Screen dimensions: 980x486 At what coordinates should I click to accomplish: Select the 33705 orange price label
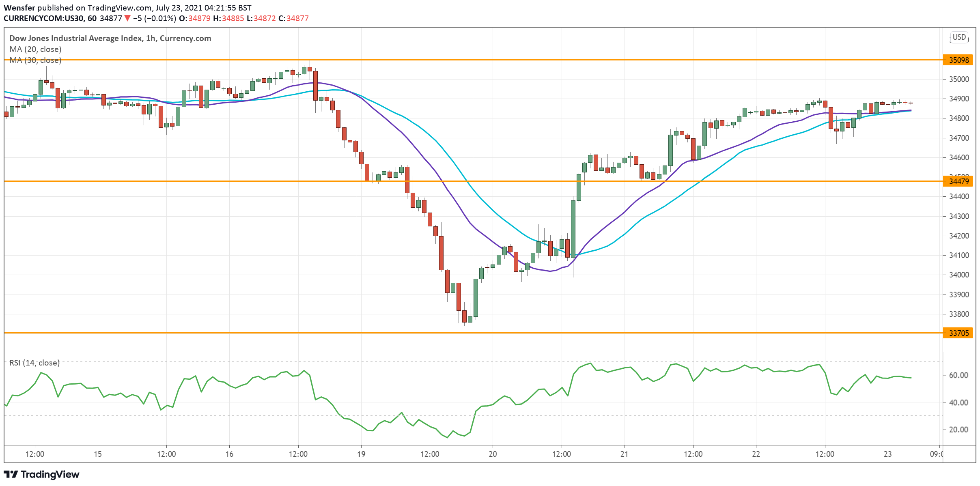point(958,333)
